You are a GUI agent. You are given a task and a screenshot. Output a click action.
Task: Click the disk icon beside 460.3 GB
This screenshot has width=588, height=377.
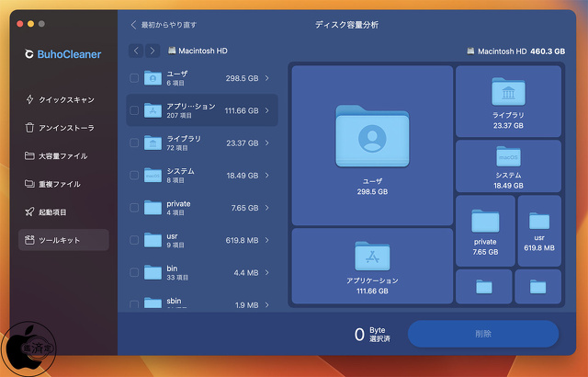pyautogui.click(x=470, y=51)
